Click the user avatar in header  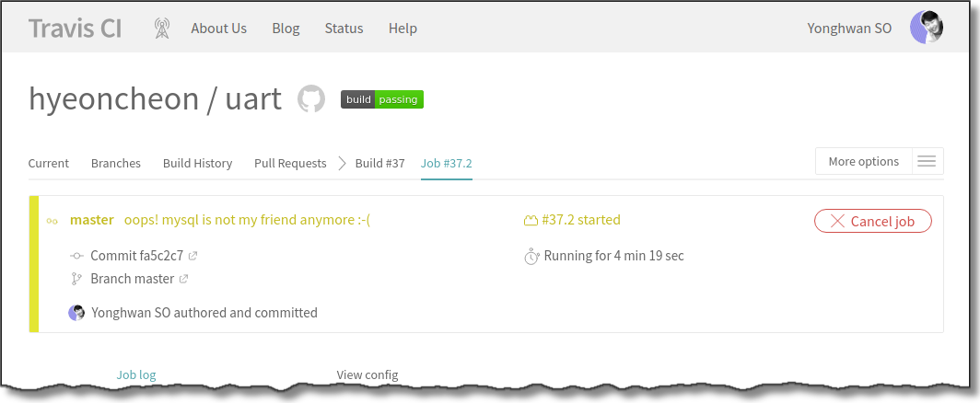(x=926, y=29)
